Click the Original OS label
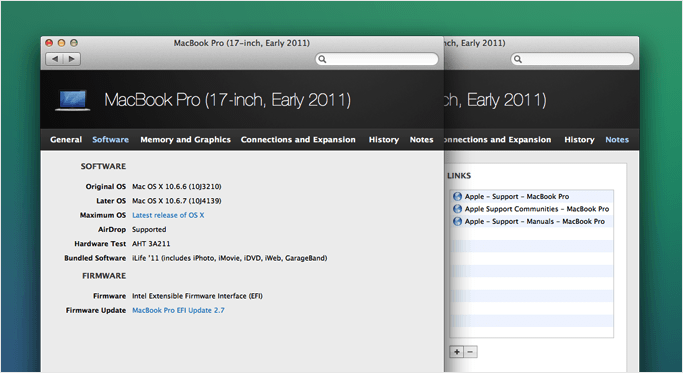This screenshot has height=373, width=683. tap(106, 186)
